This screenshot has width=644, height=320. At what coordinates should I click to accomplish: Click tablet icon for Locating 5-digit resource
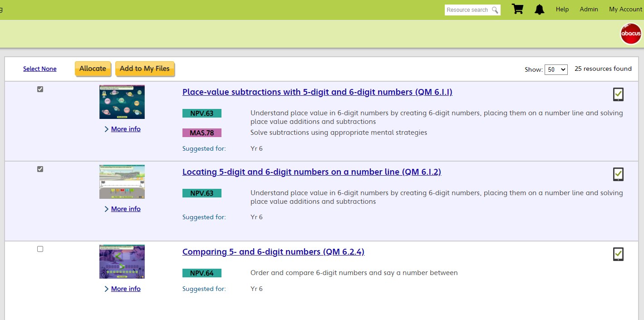[x=618, y=174]
